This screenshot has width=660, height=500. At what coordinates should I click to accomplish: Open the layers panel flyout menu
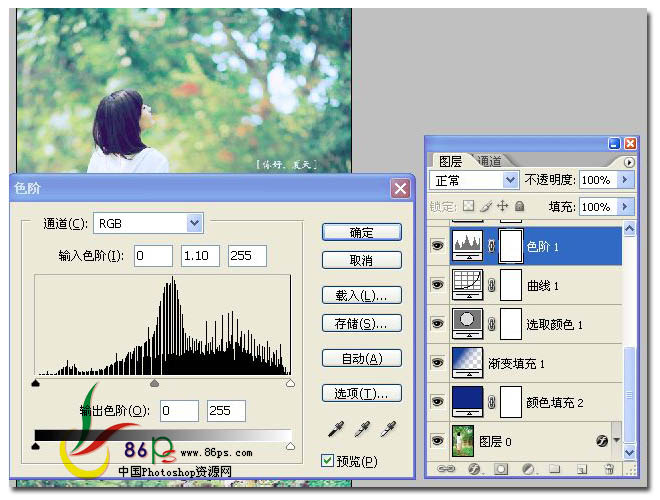[x=629, y=162]
